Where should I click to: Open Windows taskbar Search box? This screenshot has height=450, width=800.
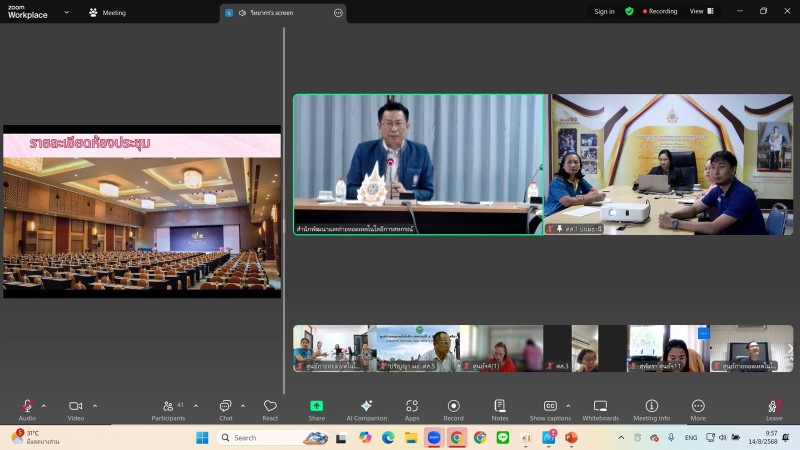[263, 437]
